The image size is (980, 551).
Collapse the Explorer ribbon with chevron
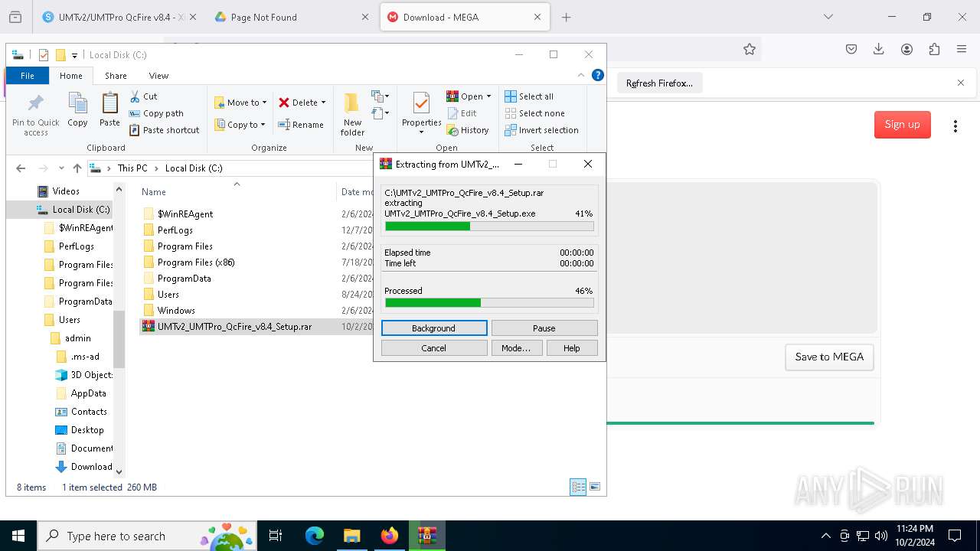click(582, 75)
